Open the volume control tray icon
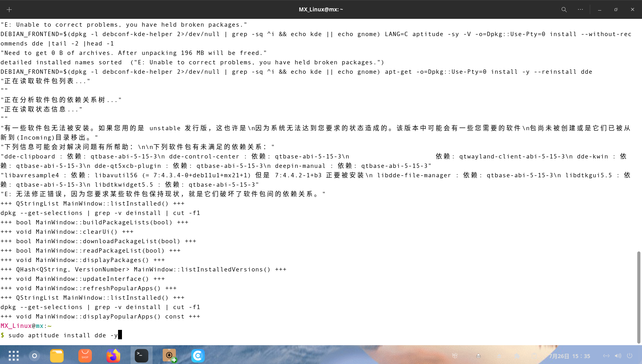Screen dimensions: 642x364 tap(618, 356)
